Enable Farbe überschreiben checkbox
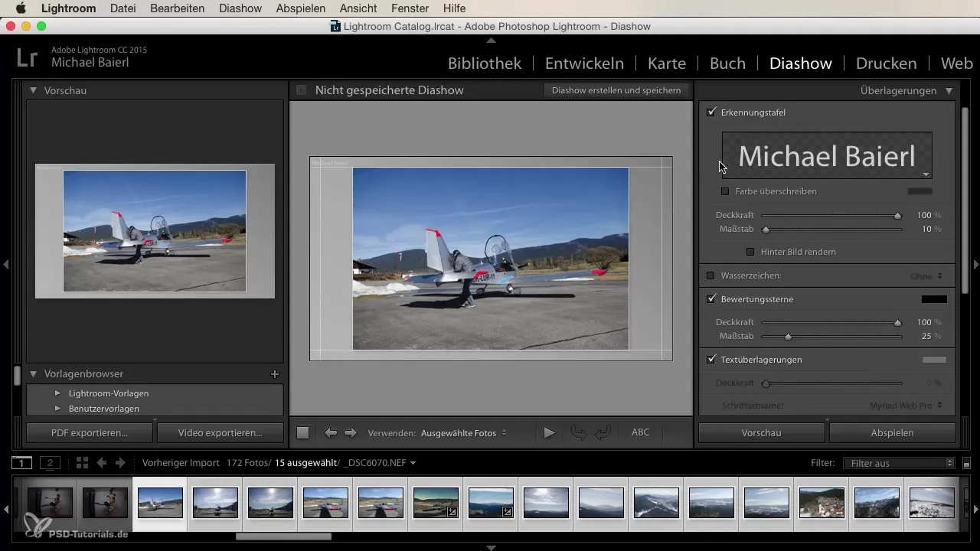980x551 pixels. click(x=725, y=191)
